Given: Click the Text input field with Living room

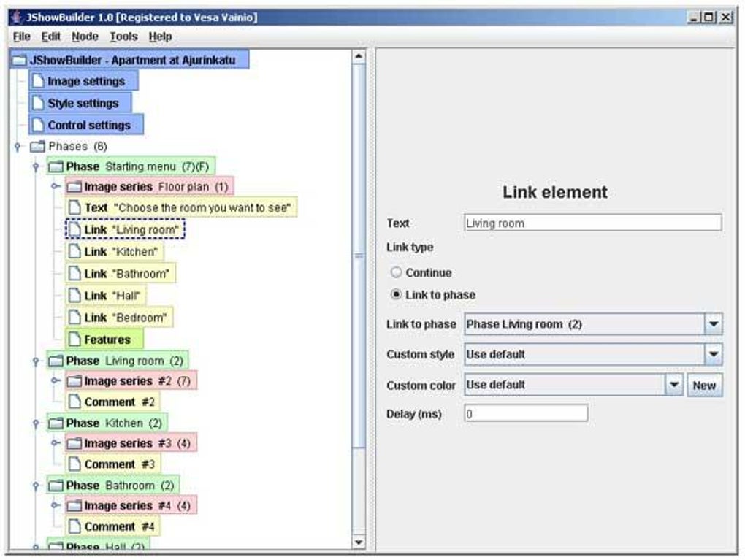Looking at the screenshot, I should pyautogui.click(x=593, y=223).
